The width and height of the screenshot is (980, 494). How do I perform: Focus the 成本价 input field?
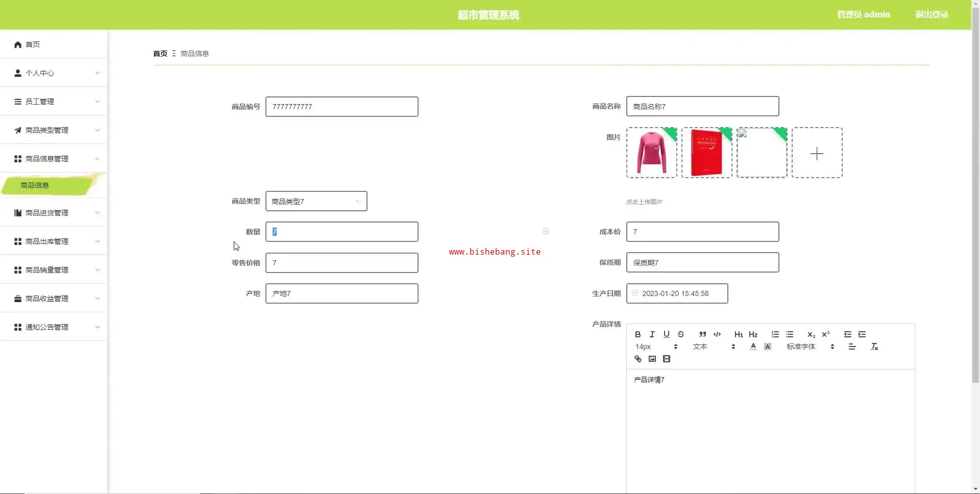(x=702, y=232)
